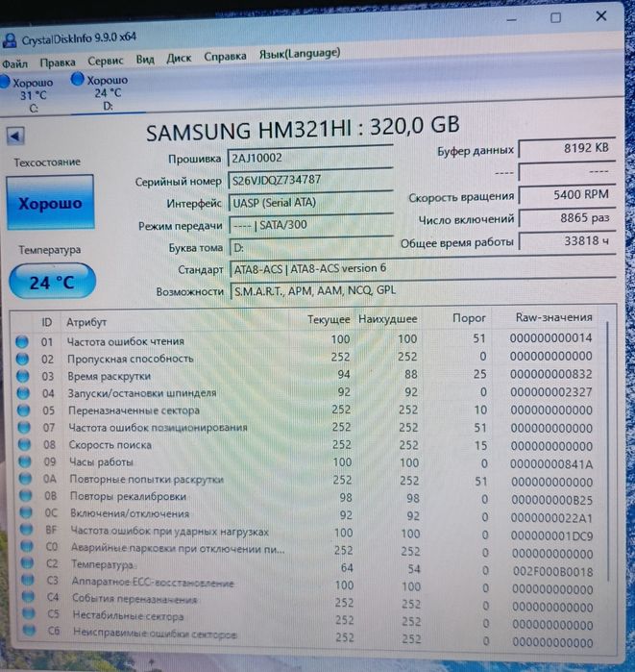Click status dot for attribute 09 power-on hours
This screenshot has width=635, height=672.
[x=25, y=461]
